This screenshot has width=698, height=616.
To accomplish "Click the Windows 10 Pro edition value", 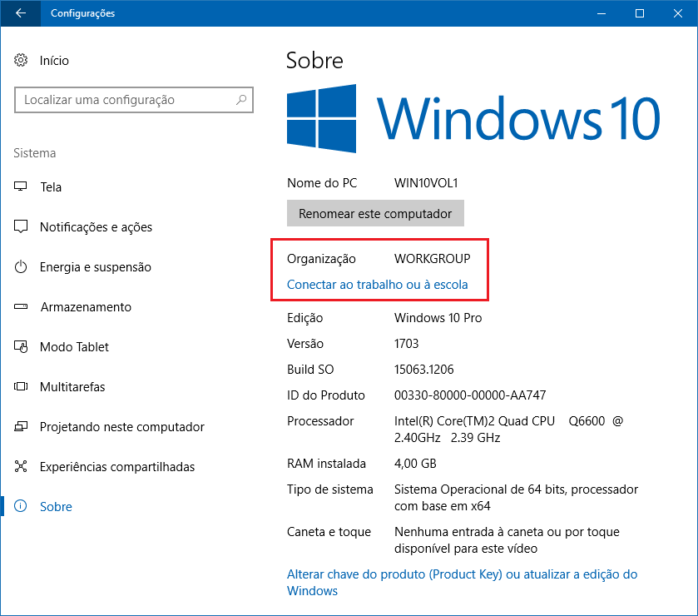I will tap(438, 318).
